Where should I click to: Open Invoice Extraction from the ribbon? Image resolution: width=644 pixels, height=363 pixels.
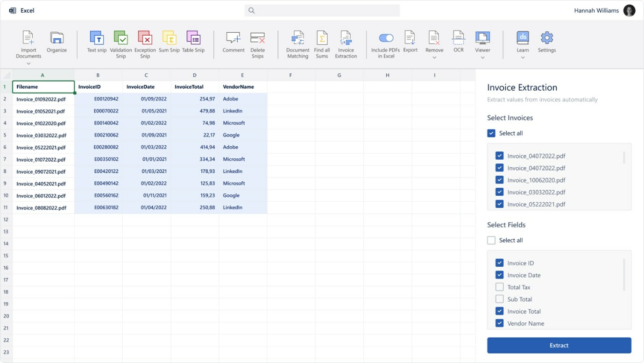pyautogui.click(x=346, y=44)
